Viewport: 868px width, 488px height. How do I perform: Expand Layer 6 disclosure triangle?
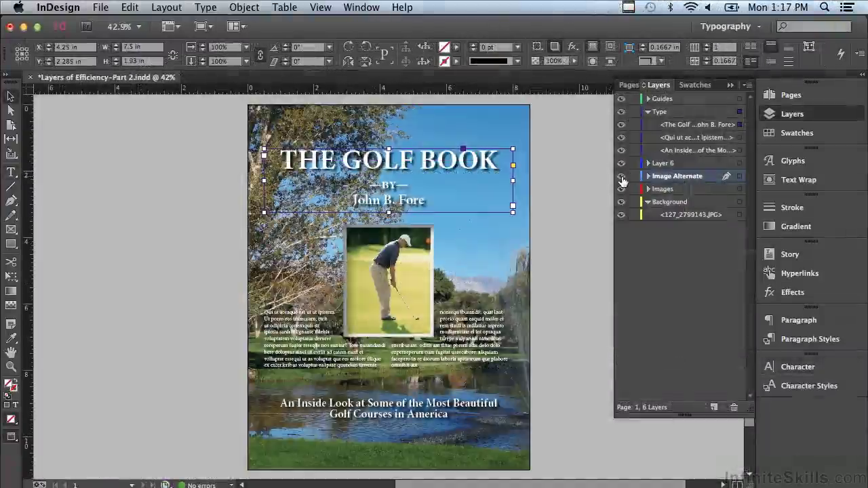click(x=648, y=163)
